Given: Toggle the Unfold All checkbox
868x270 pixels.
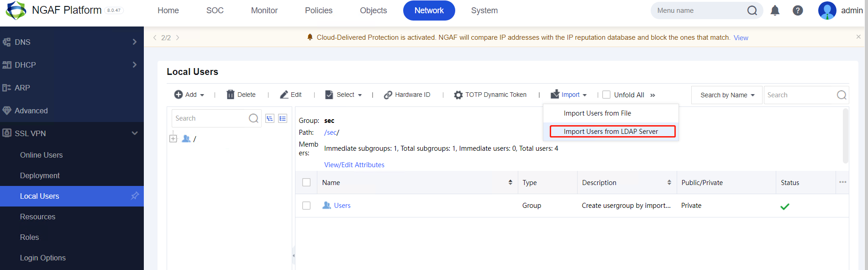Looking at the screenshot, I should click(606, 95).
